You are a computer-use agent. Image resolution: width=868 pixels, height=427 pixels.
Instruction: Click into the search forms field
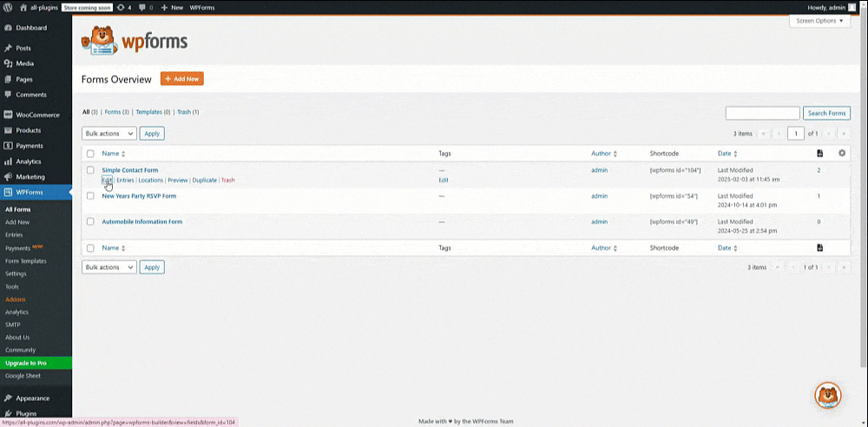coord(763,113)
